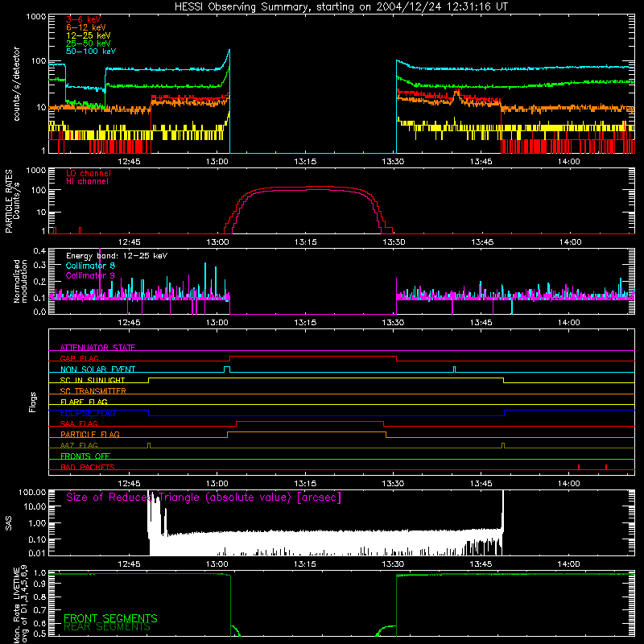
Task: Click the Energy band: 12-25 keV label
Action: coord(117,256)
